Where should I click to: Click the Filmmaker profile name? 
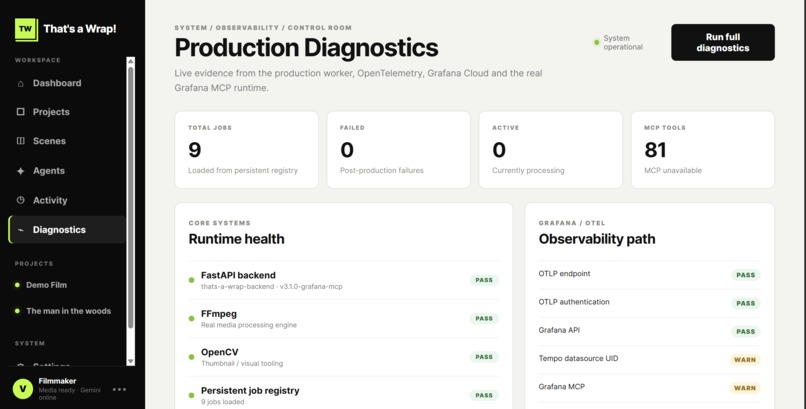(57, 381)
